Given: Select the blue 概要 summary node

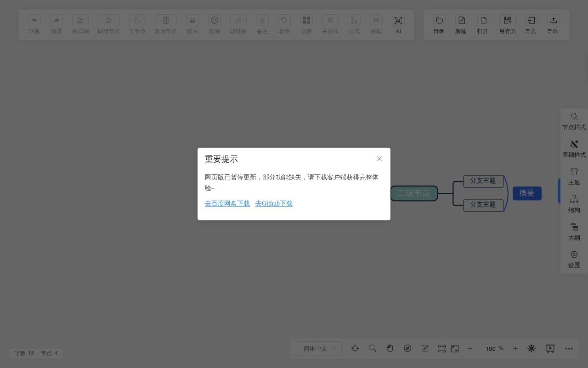Looking at the screenshot, I should [527, 193].
